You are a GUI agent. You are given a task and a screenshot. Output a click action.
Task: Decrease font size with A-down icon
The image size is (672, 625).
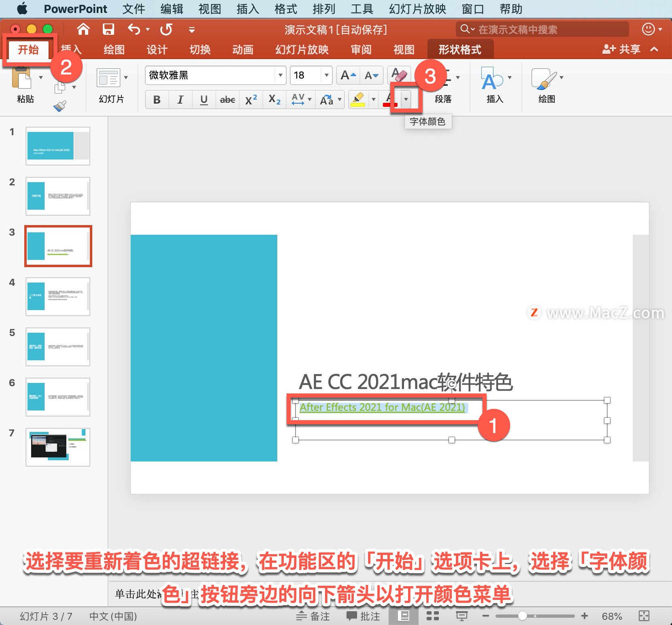372,75
